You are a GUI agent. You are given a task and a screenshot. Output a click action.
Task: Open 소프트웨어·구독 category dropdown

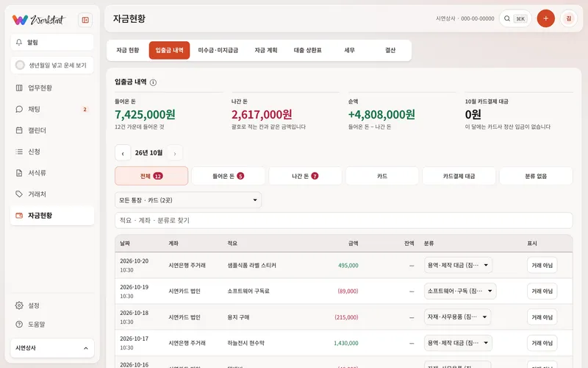[x=460, y=291]
